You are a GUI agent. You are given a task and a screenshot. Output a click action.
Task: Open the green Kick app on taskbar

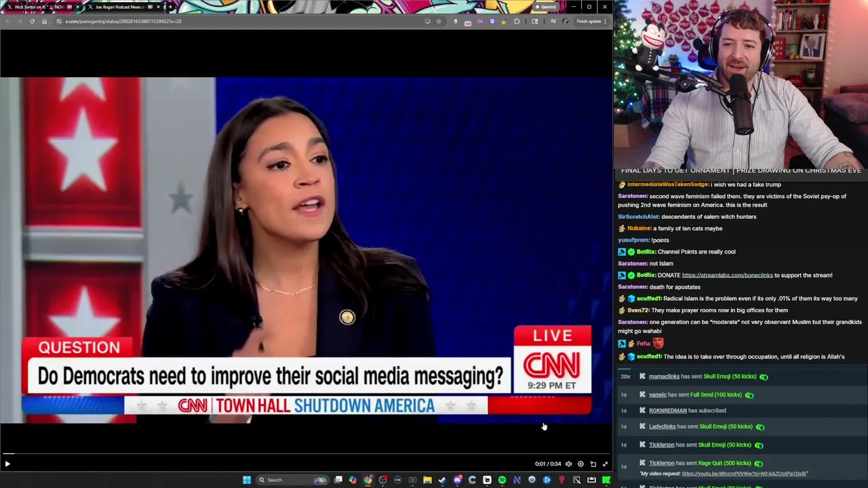click(606, 480)
